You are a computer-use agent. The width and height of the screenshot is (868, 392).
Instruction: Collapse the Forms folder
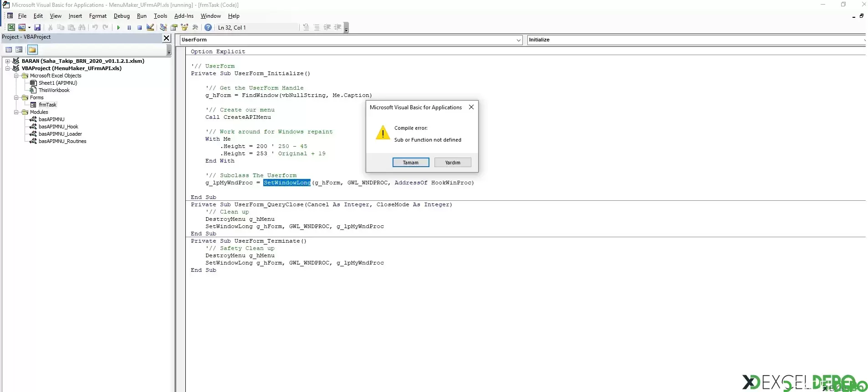(16, 97)
